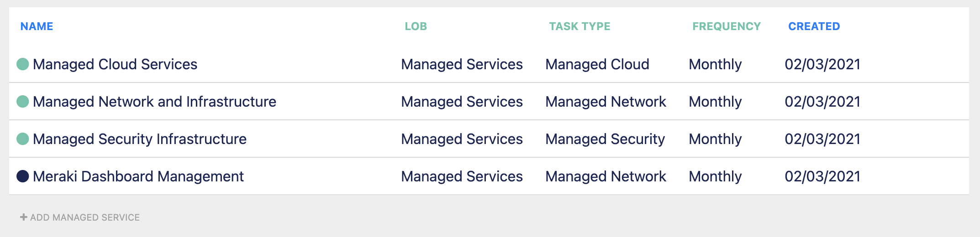Screen dimensions: 980x237
Task: Click the Monthly frequency for Meraki Dashboard Management
Action: pos(715,176)
